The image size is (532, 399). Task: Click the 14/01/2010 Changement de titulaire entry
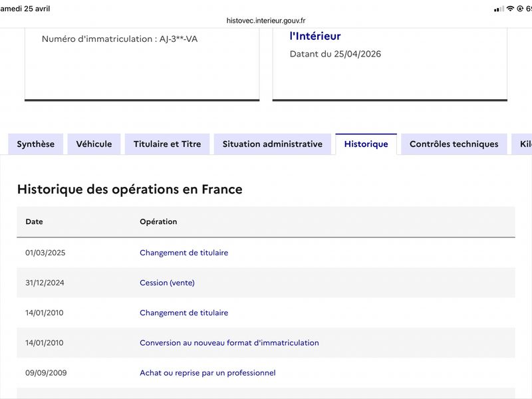pos(184,313)
